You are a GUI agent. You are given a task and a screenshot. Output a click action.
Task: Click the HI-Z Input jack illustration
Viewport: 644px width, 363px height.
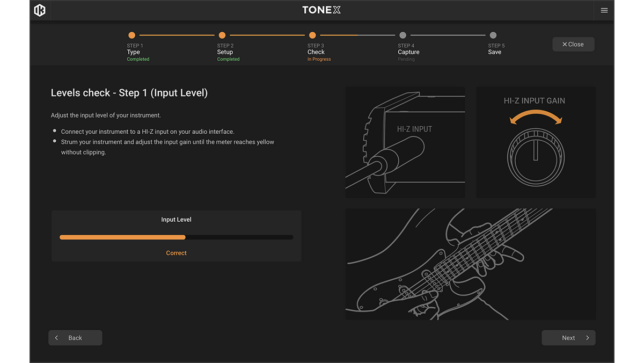pos(405,142)
